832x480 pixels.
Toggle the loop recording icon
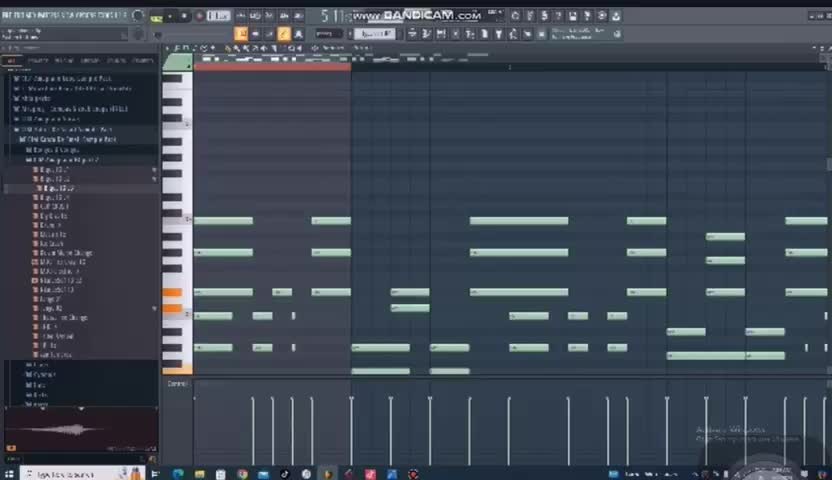click(298, 16)
